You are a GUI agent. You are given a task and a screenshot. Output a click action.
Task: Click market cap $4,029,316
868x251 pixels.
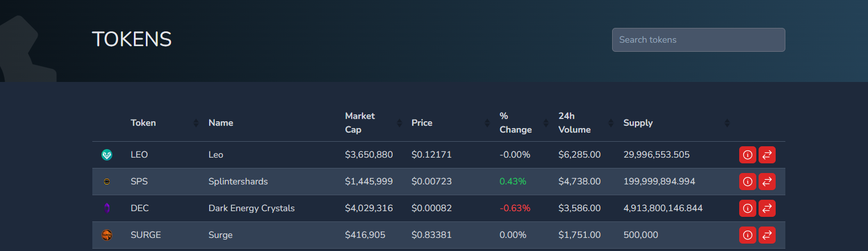[369, 208]
